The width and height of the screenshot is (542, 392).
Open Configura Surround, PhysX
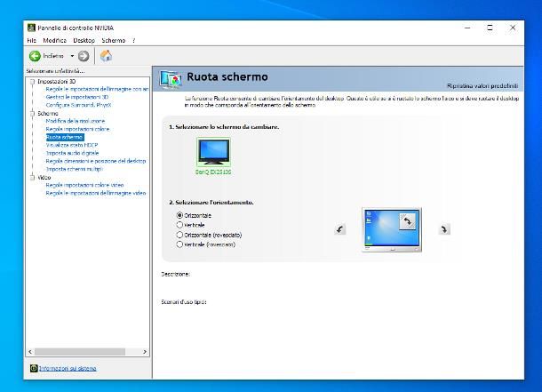click(78, 105)
